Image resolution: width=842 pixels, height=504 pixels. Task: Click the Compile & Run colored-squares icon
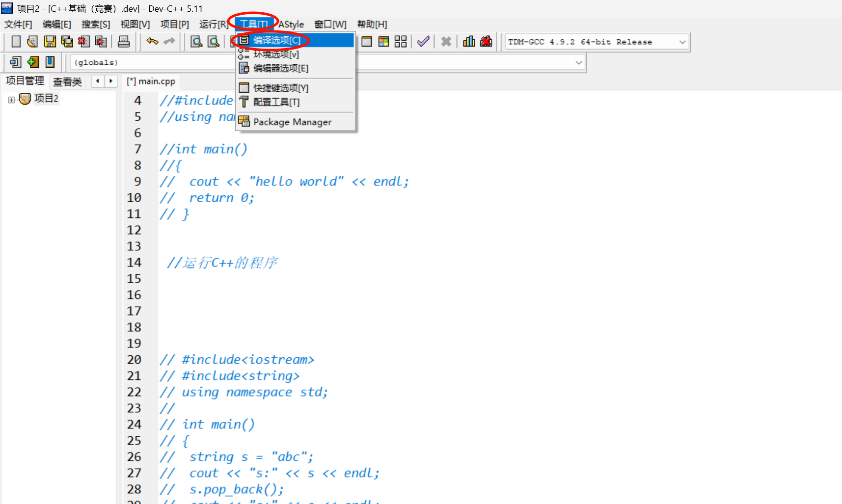coord(383,42)
